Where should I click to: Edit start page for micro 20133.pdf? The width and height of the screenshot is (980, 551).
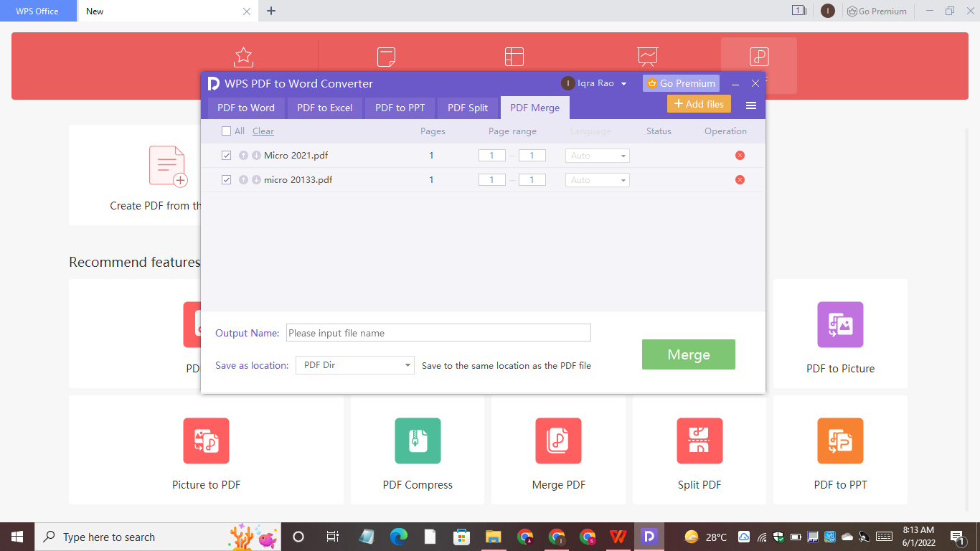pyautogui.click(x=492, y=180)
